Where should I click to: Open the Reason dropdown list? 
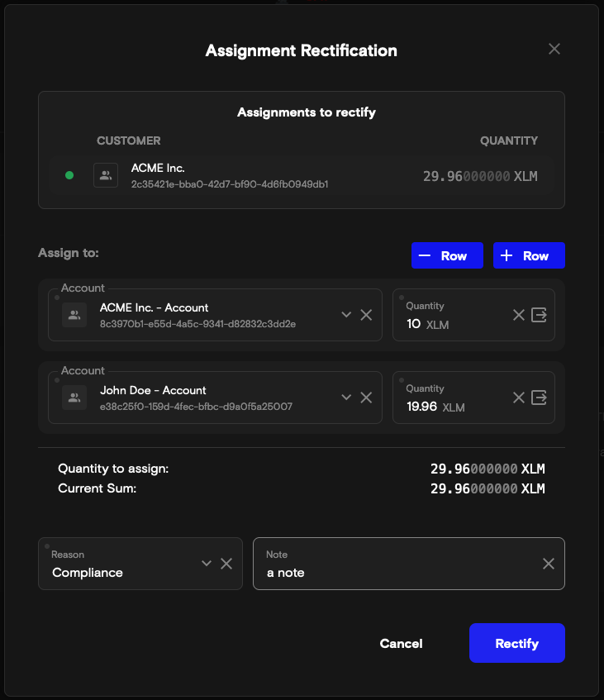[207, 564]
